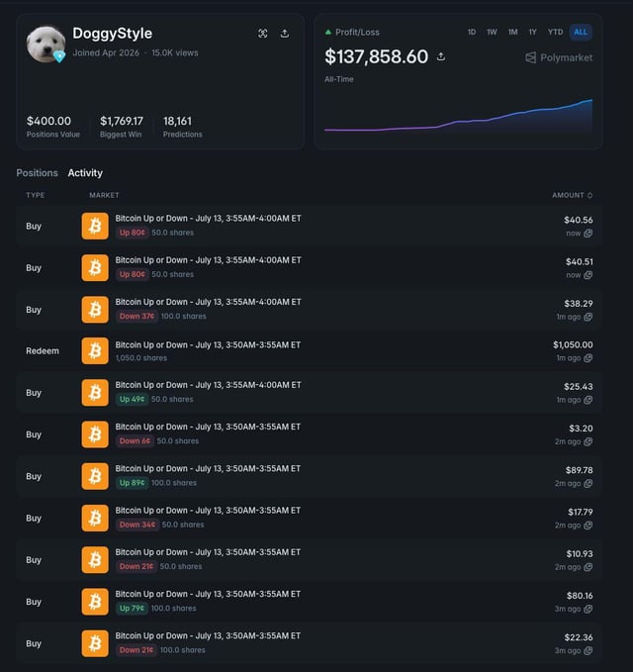Viewport: 633px width, 672px height.
Task: Open the market title on the $25.43 row
Action: [208, 385]
